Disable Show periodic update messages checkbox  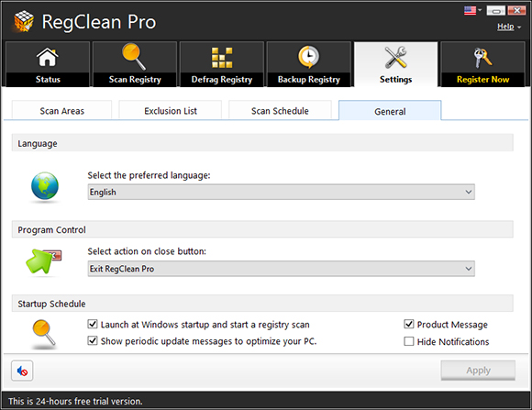pos(93,340)
